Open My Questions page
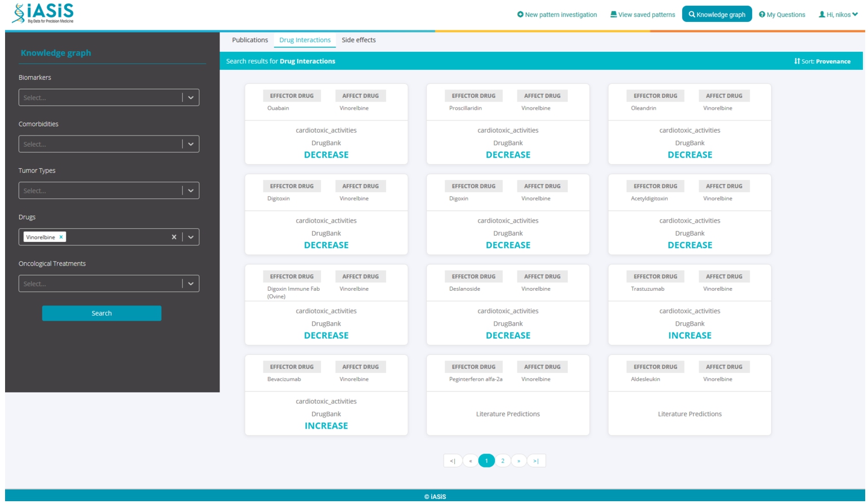 pos(782,15)
